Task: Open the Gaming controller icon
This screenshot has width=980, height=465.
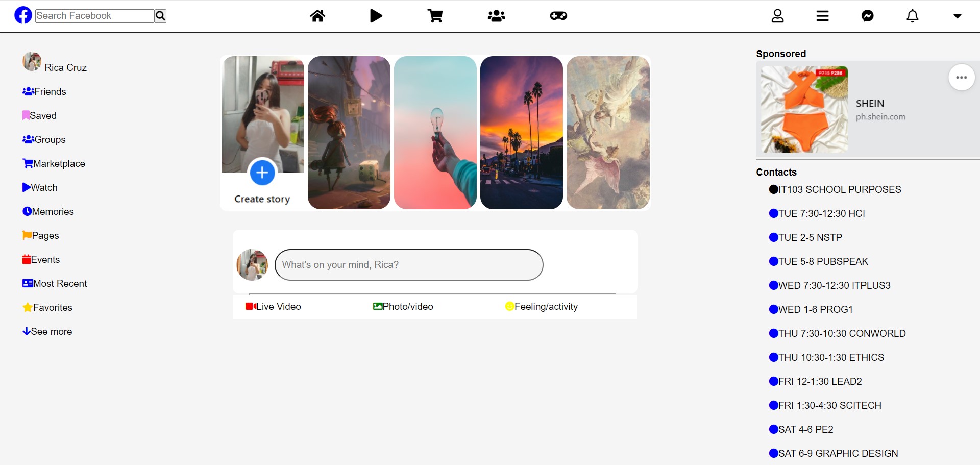Action: (x=558, y=16)
